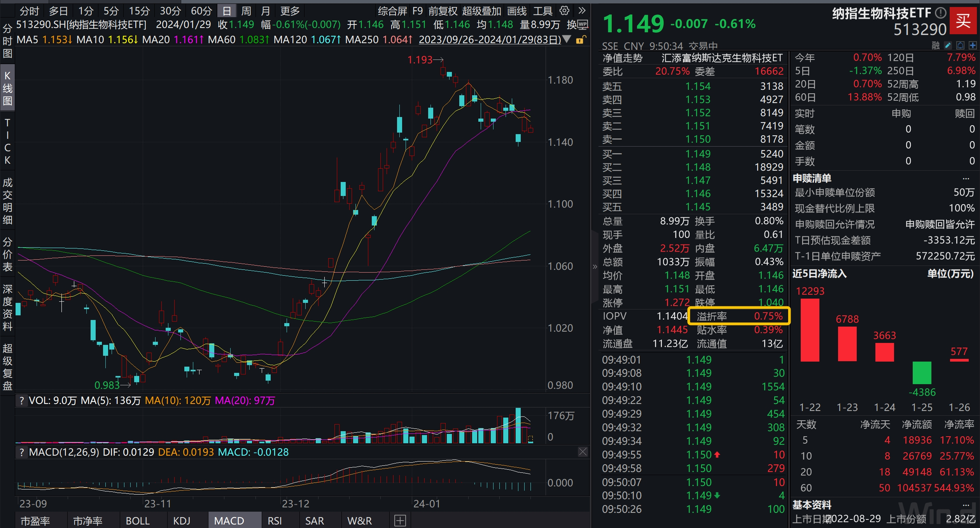Click the 1-22 red net inflow bar

tap(810, 330)
